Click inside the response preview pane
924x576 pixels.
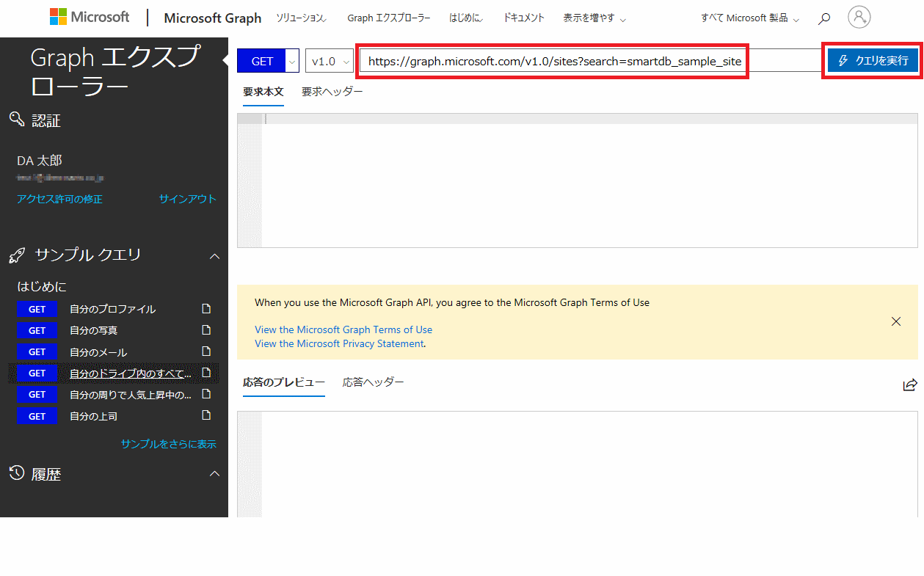click(577, 464)
